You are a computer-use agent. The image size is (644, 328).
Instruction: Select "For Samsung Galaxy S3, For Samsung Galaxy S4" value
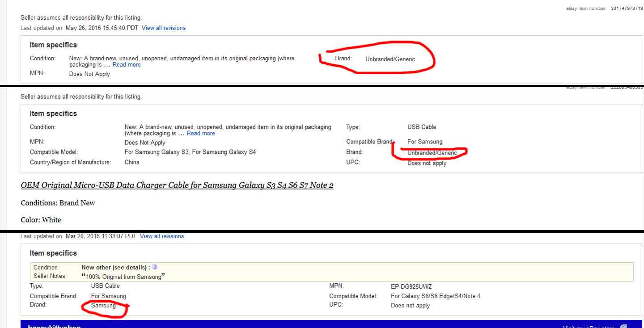tap(191, 152)
